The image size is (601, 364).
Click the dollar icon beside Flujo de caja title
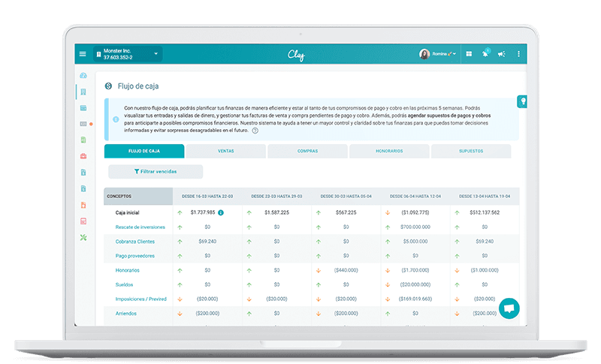point(108,86)
